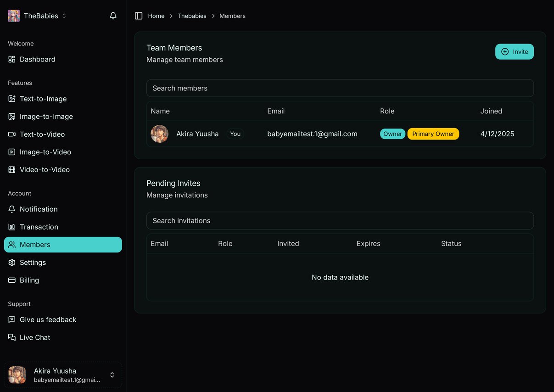Click the Primary Owner role badge
This screenshot has height=392, width=554.
click(433, 134)
